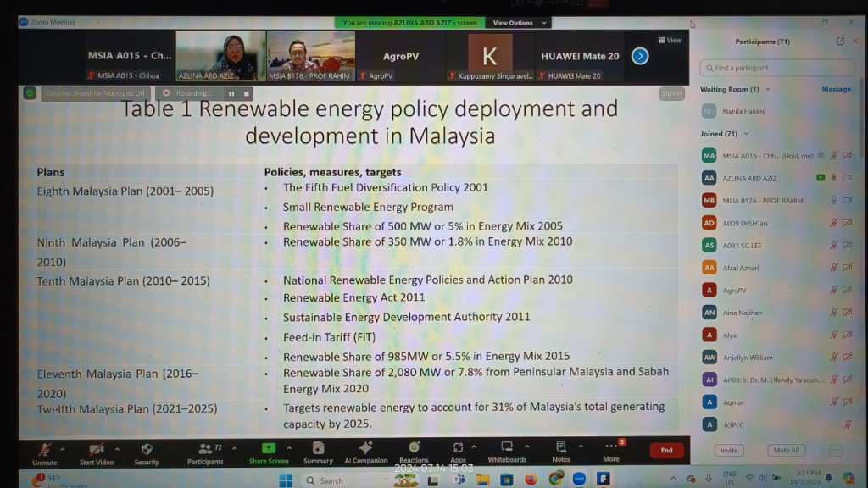Pause the meeting recording

(x=231, y=93)
